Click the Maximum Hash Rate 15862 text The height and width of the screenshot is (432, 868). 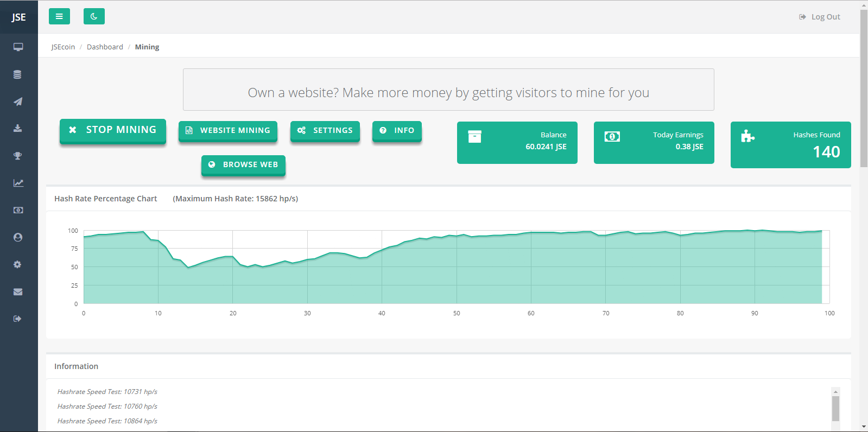point(236,199)
